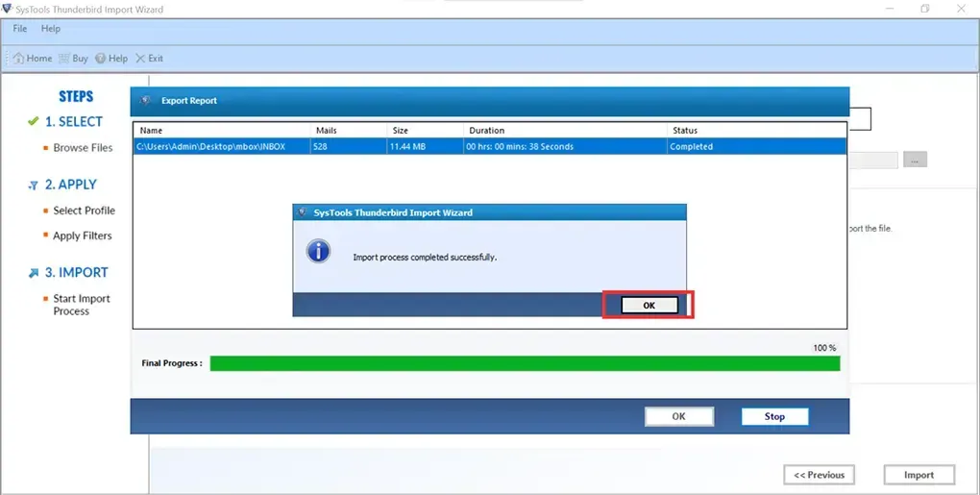Click the Home toolbar icon
Screen dimensions: 980x495
tap(19, 59)
